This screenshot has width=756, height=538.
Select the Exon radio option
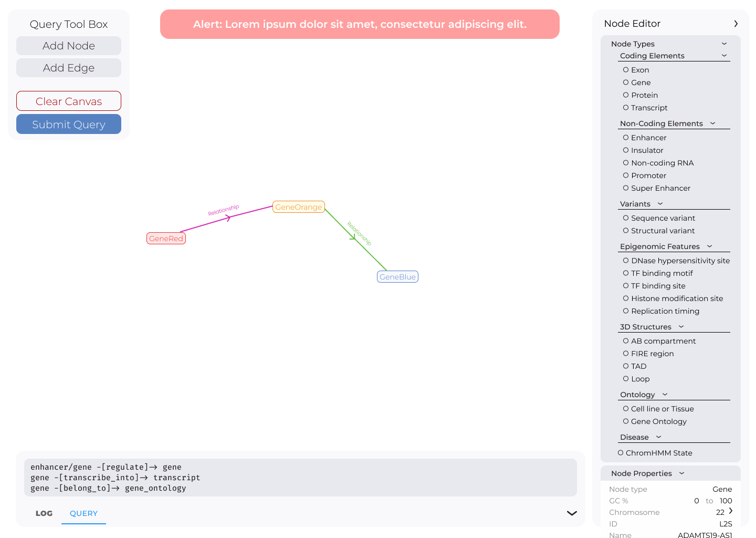pyautogui.click(x=626, y=70)
